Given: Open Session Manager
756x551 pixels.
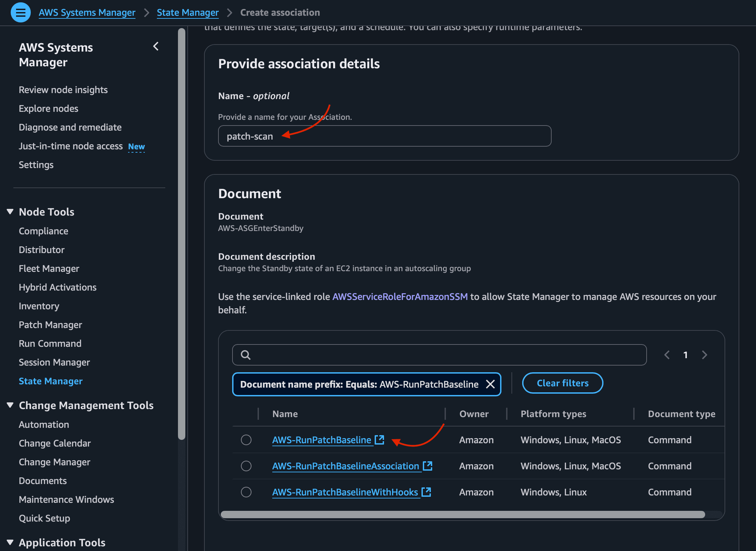Looking at the screenshot, I should (55, 362).
